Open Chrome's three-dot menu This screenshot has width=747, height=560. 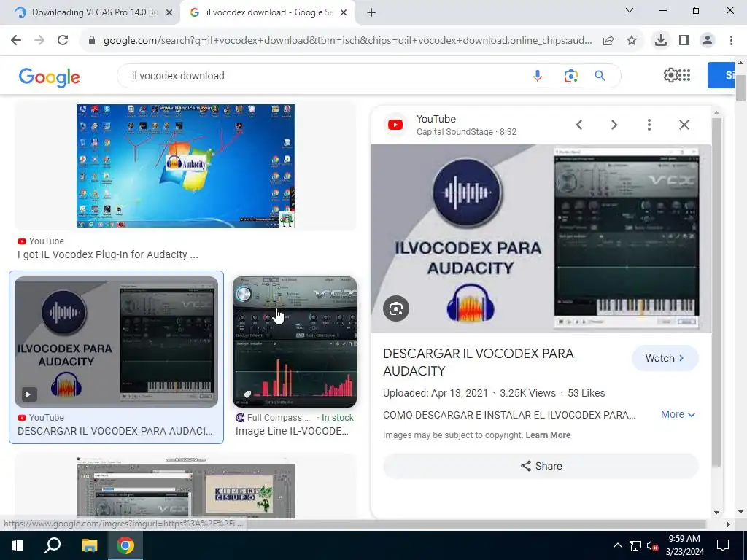[731, 41]
